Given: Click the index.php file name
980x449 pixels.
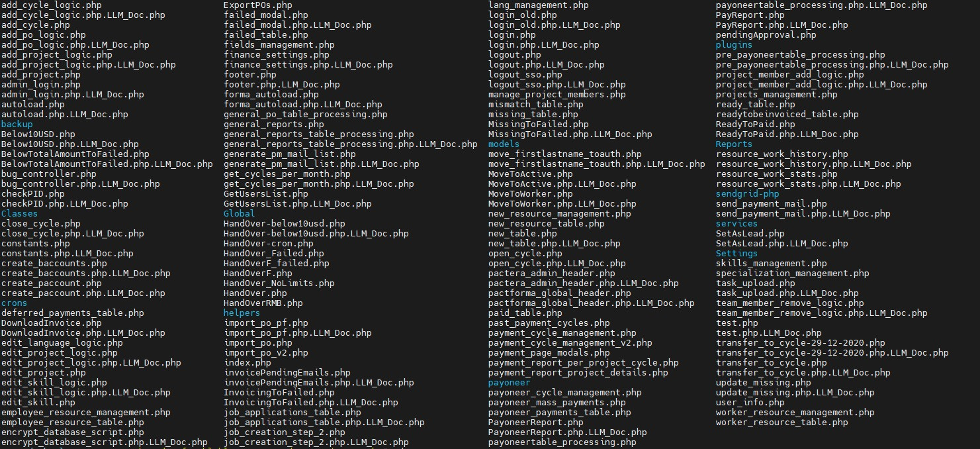Looking at the screenshot, I should tap(247, 363).
